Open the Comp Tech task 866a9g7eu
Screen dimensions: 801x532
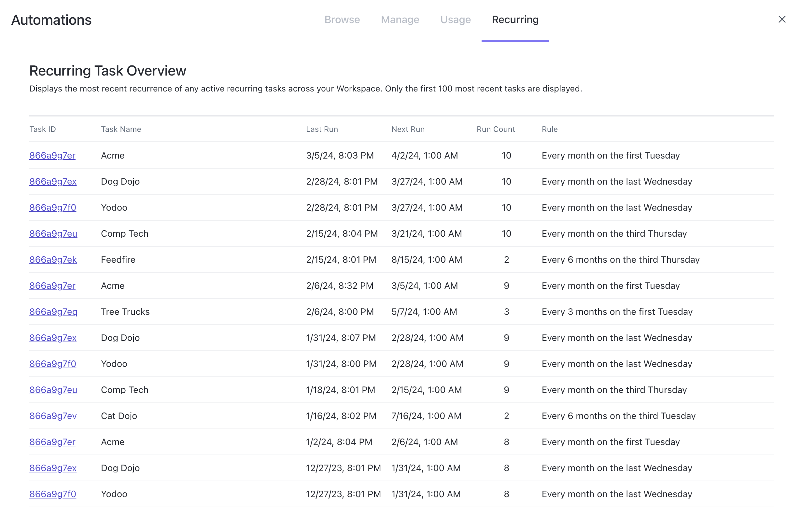(53, 233)
